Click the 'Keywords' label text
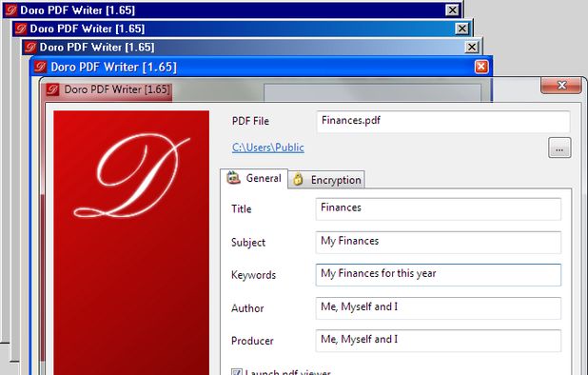 click(x=253, y=275)
